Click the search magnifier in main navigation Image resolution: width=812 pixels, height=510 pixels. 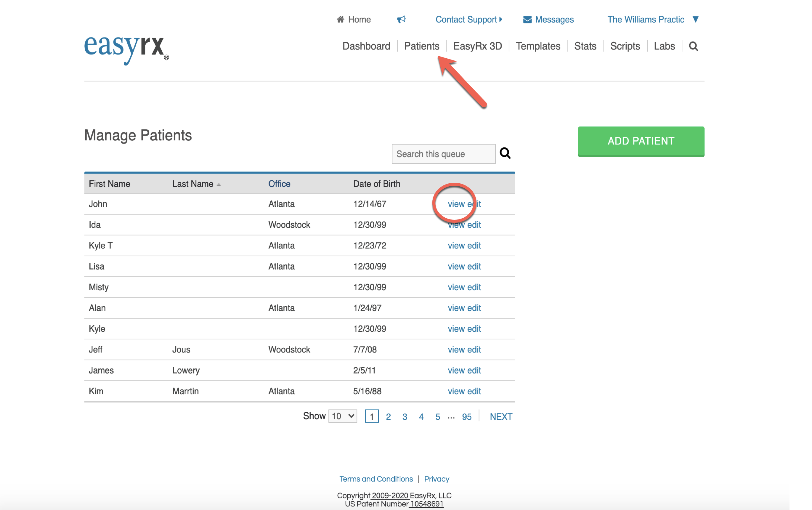(x=693, y=46)
